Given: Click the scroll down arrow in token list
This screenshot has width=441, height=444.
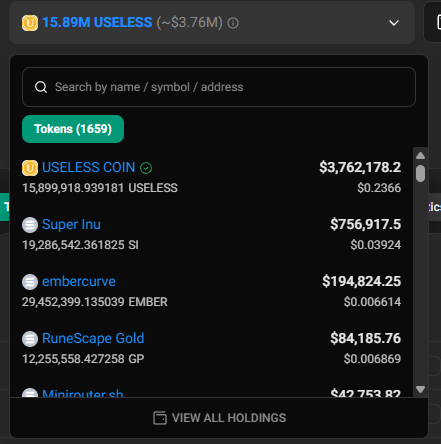Looking at the screenshot, I should [x=420, y=389].
